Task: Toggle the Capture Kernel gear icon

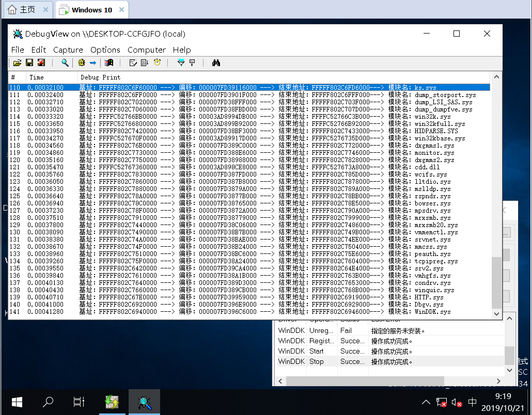Action: pyautogui.click(x=82, y=63)
